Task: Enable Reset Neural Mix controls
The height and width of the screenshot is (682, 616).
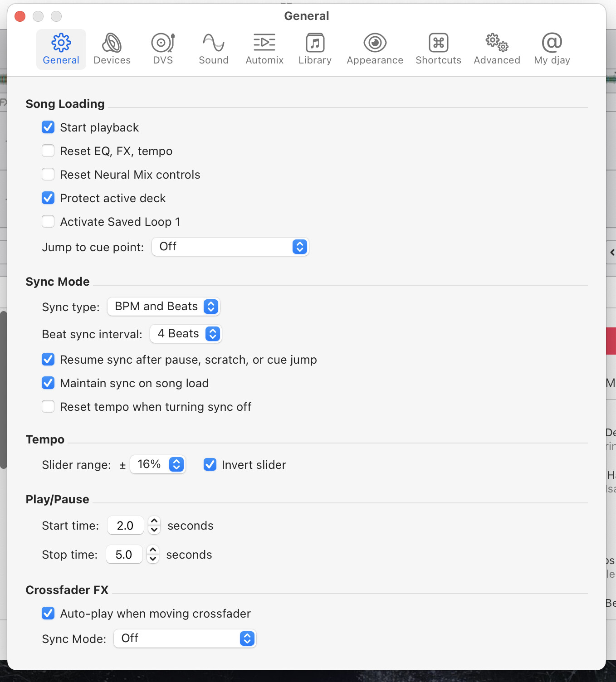Action: [48, 174]
